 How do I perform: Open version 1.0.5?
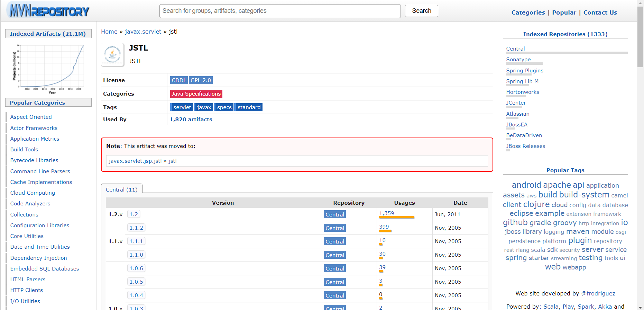coord(136,282)
